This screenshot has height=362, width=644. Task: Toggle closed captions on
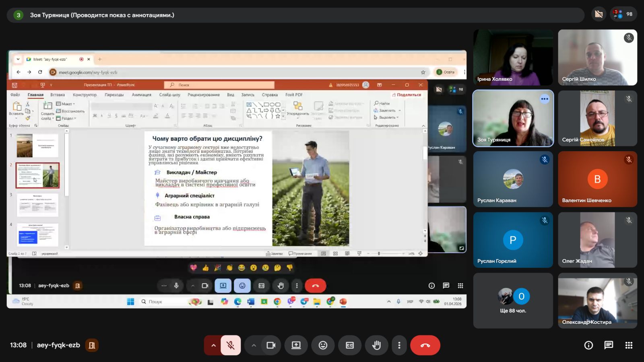coord(350,345)
